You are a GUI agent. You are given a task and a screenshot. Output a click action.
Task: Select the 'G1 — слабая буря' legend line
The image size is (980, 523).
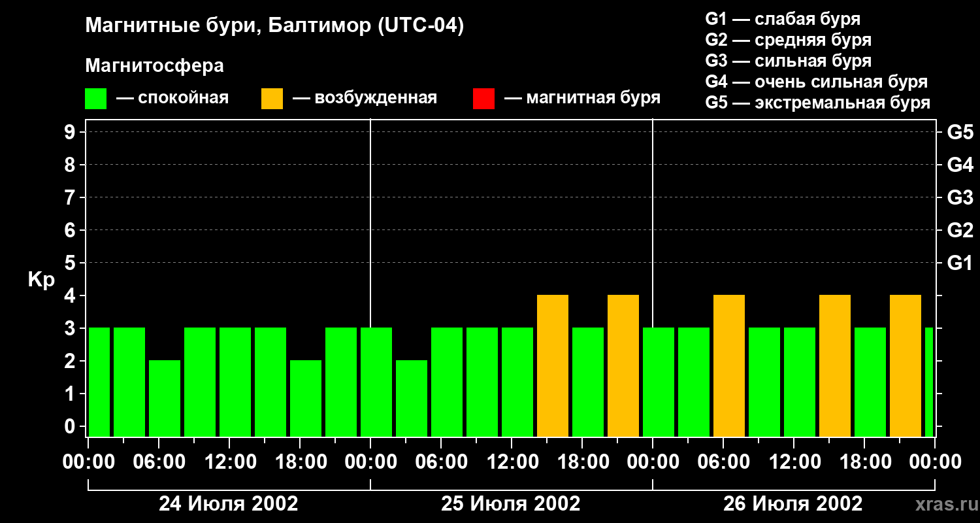[783, 19]
